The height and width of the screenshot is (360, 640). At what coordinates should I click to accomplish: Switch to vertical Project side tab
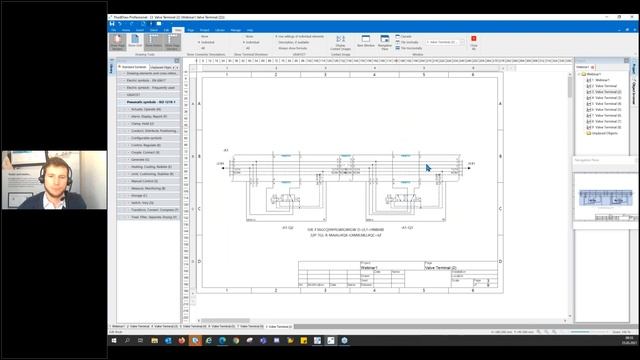(634, 69)
